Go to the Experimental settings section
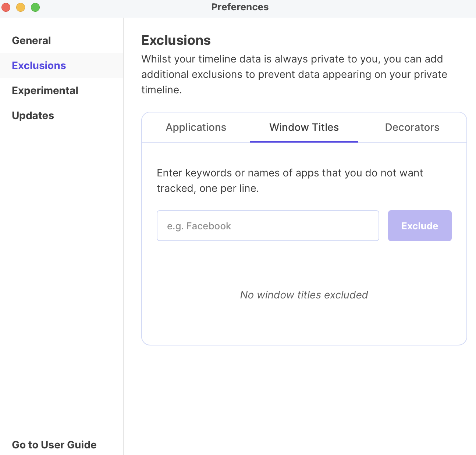The image size is (476, 455). (45, 90)
